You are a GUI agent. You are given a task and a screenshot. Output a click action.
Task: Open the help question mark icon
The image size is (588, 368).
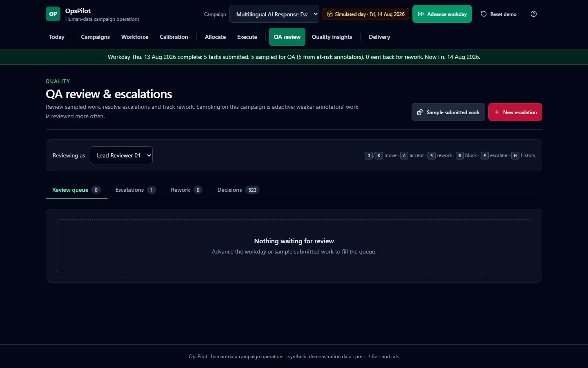(x=533, y=14)
